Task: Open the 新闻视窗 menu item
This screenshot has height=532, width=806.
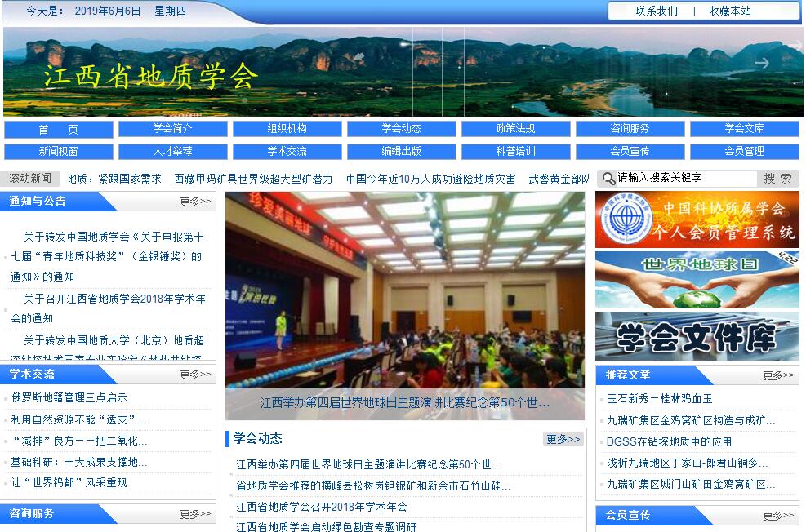Action: click(59, 152)
